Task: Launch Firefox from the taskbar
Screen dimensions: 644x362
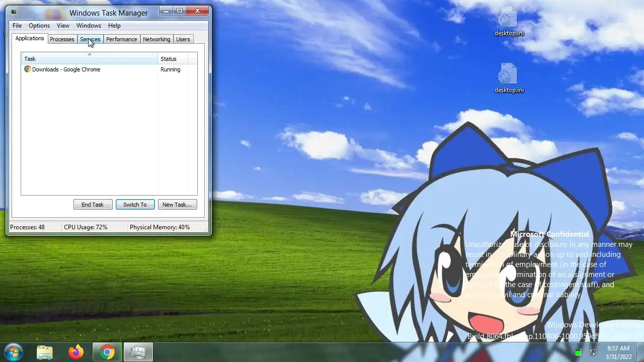Action: 76,352
